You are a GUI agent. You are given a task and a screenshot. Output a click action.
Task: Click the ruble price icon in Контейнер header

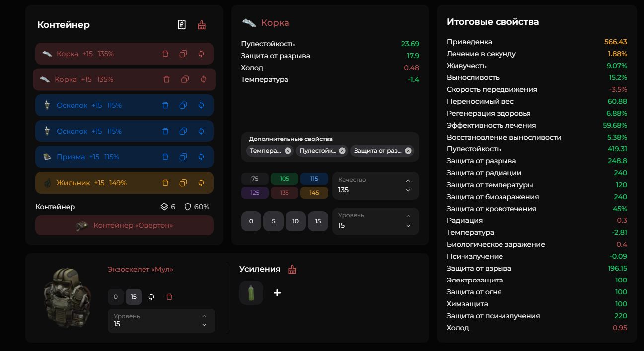point(182,25)
